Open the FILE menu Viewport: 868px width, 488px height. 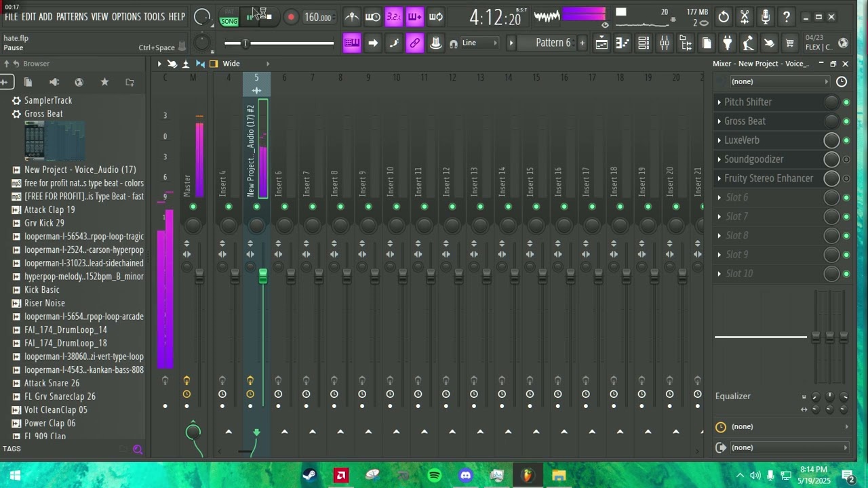pos(11,16)
